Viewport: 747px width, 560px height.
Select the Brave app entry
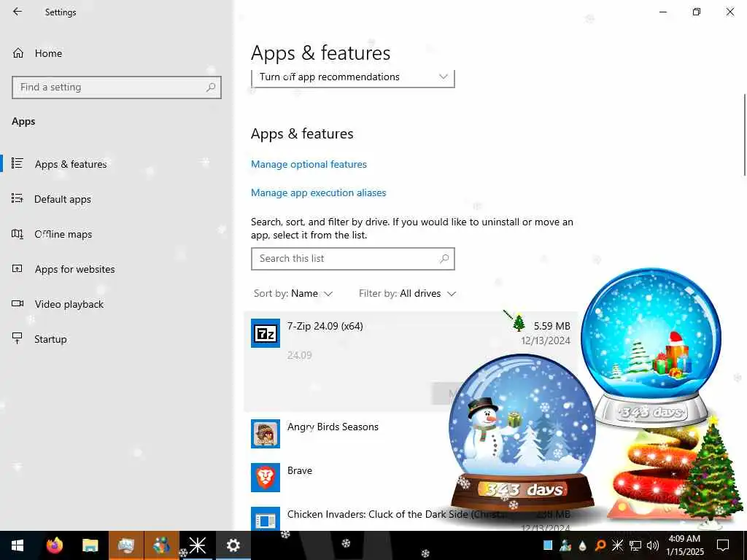pos(300,470)
